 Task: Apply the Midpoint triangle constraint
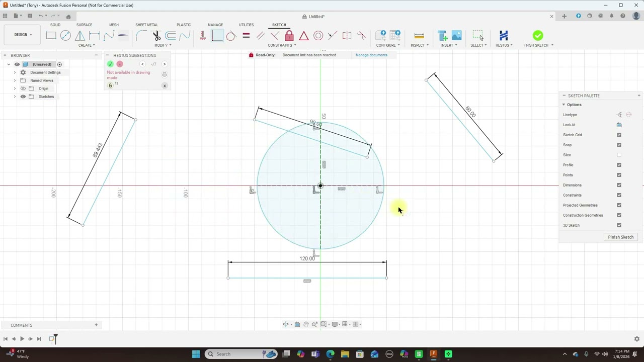pos(303,36)
